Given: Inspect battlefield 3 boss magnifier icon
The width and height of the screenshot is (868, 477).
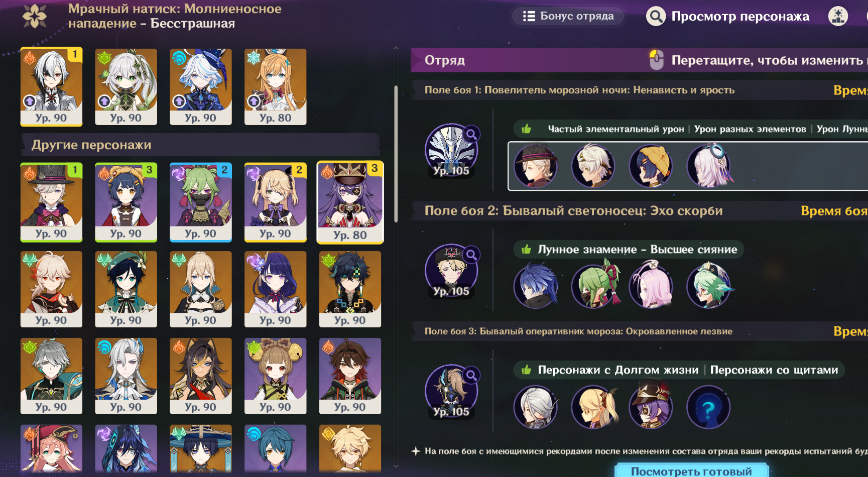Looking at the screenshot, I should pos(471,375).
